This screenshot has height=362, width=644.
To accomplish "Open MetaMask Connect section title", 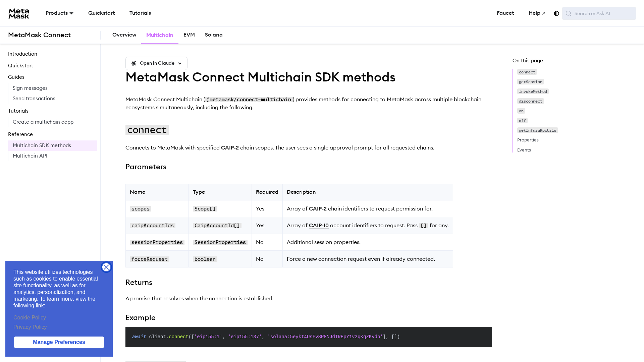I will click(x=39, y=35).
